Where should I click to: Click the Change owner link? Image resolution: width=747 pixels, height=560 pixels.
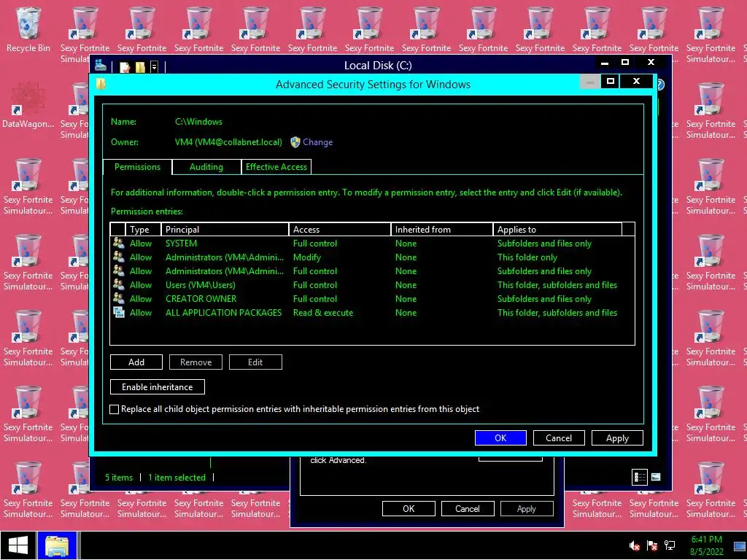318,142
